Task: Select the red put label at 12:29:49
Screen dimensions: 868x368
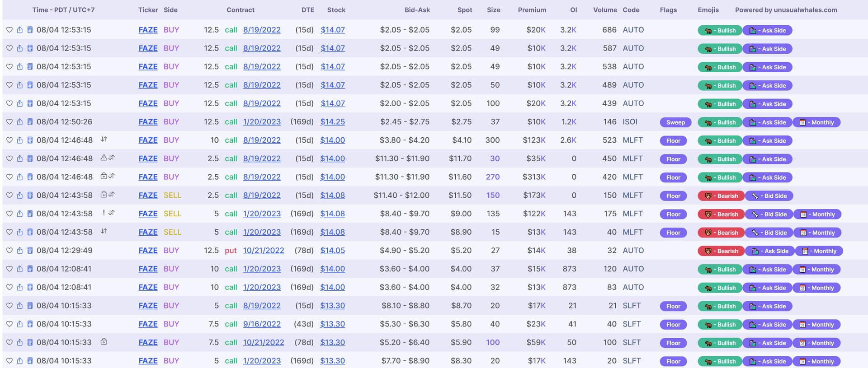Action: coord(231,251)
